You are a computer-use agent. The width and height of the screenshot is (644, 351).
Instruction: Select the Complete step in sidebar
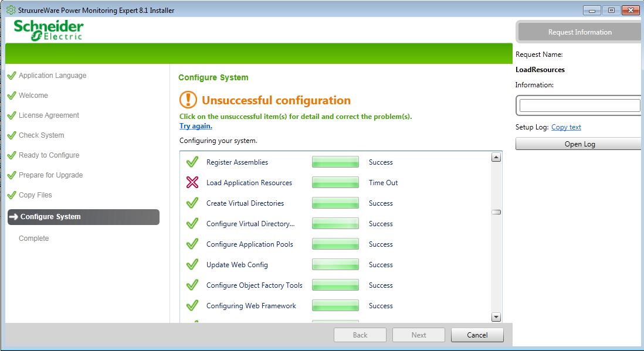click(x=33, y=238)
